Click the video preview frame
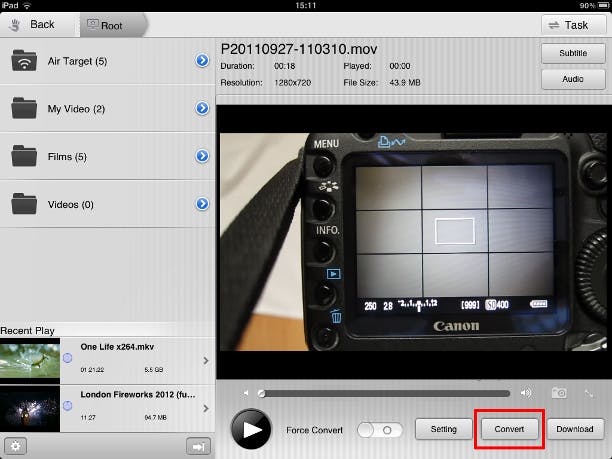Screen dimensions: 612x459 (x=413, y=242)
